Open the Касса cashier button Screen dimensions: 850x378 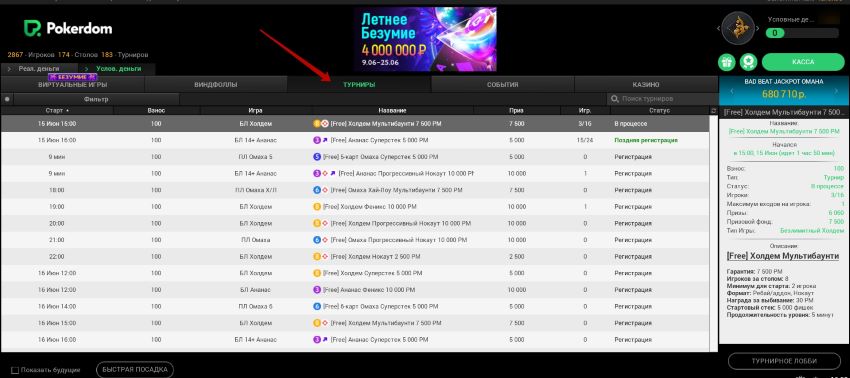pos(803,62)
